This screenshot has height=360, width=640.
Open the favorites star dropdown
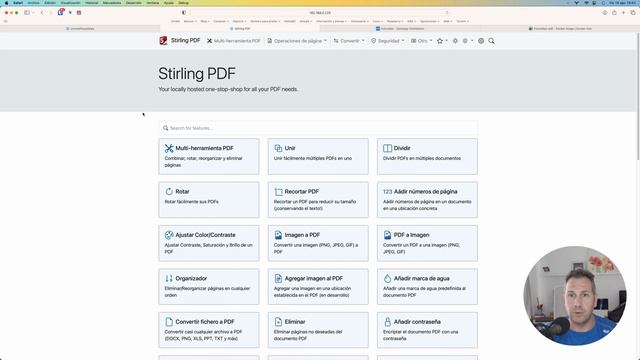[442, 41]
